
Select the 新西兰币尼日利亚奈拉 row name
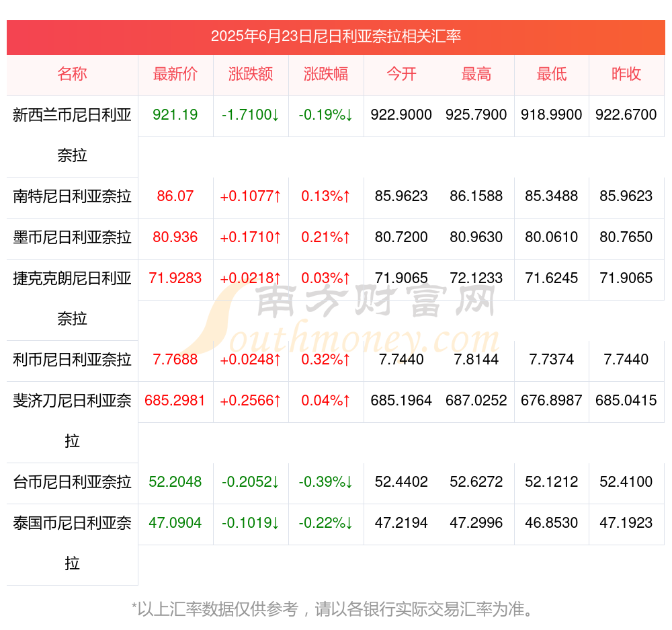72,135
